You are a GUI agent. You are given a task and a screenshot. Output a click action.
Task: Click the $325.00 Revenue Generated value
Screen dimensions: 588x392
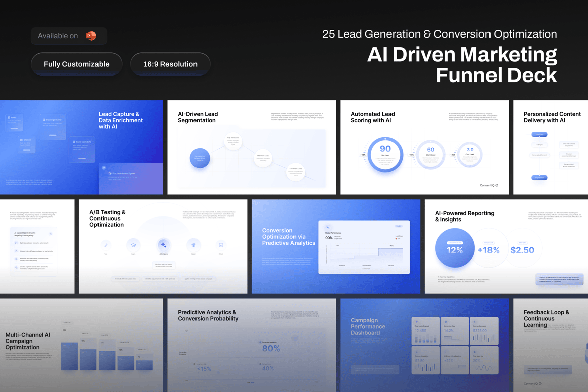click(480, 331)
